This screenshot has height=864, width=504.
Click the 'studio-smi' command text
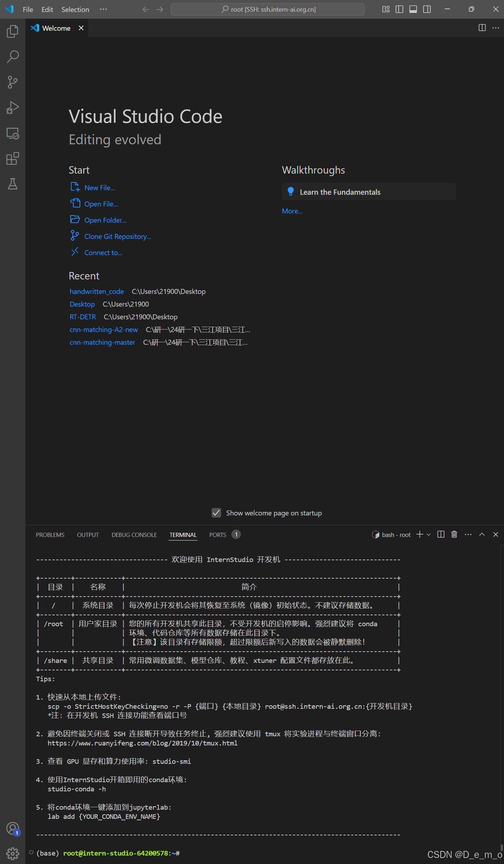coord(172,761)
